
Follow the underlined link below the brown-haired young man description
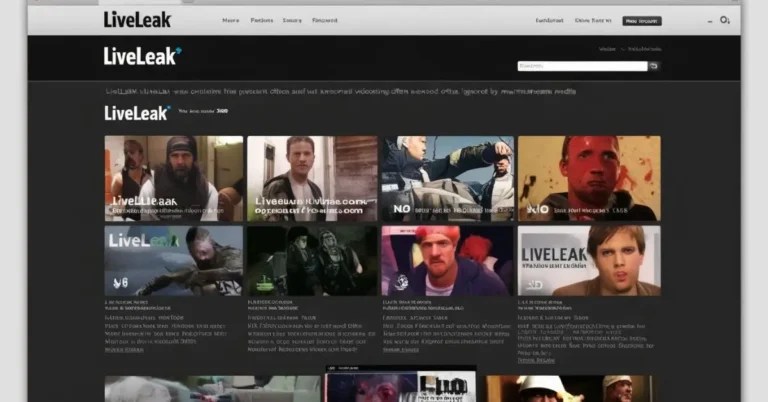[536, 360]
